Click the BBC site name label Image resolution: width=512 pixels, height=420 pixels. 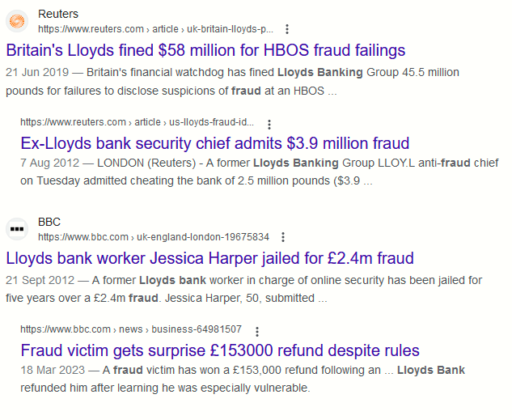(49, 223)
